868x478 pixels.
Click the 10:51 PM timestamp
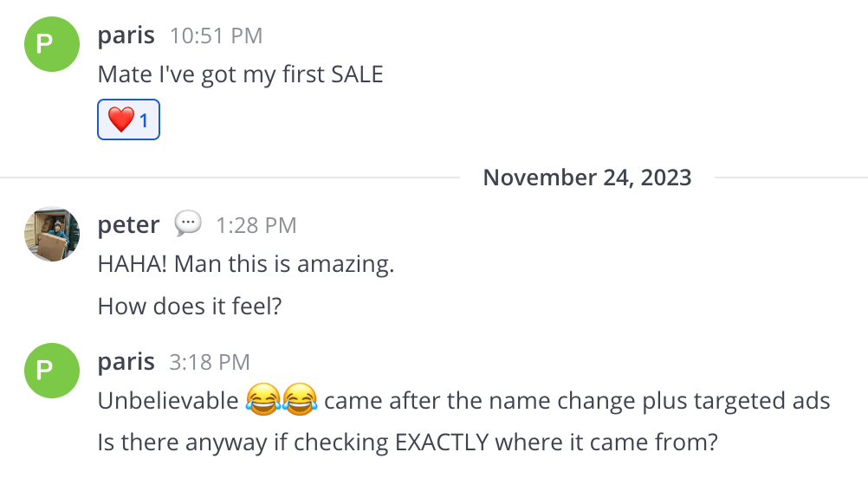[x=216, y=36]
